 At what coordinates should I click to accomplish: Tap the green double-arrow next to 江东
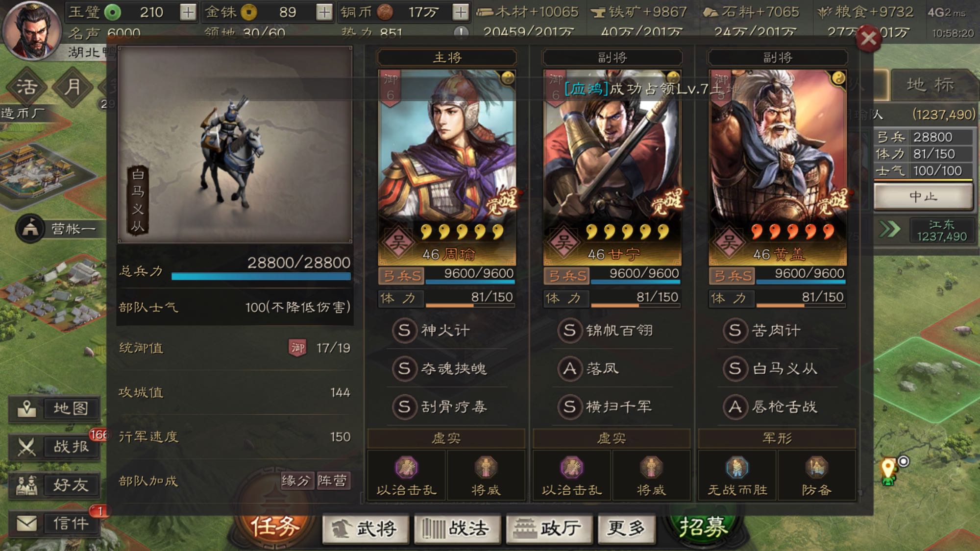coord(890,229)
